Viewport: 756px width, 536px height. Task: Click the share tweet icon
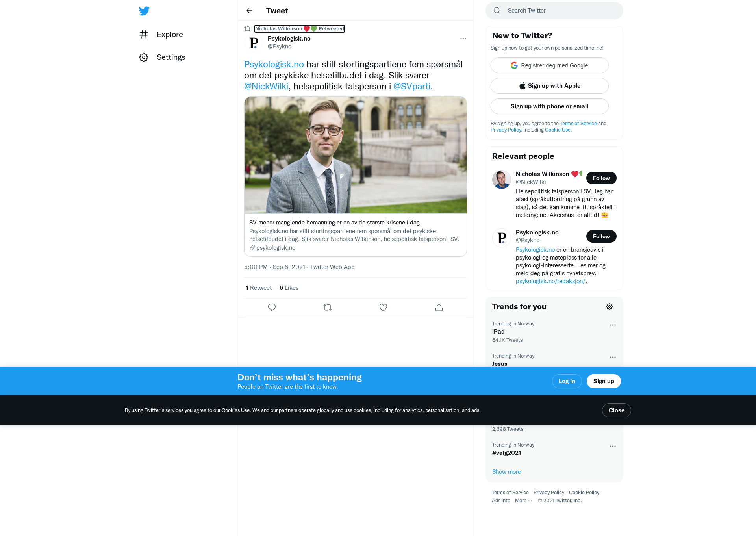point(439,308)
